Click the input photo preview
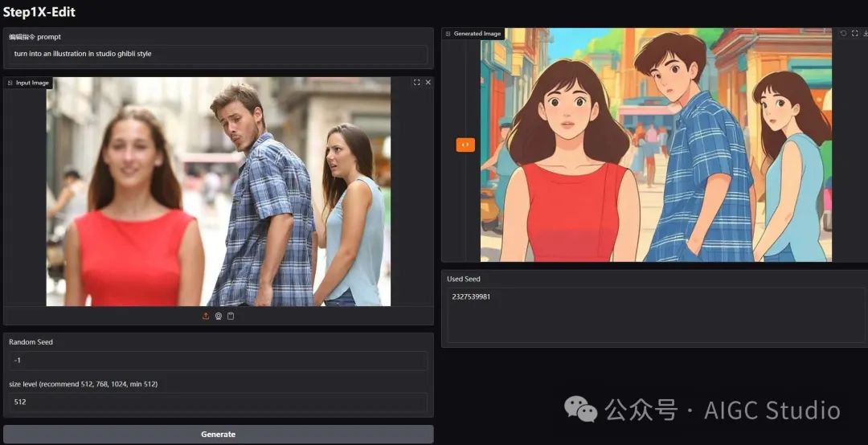Image resolution: width=868 pixels, height=445 pixels. [218, 191]
